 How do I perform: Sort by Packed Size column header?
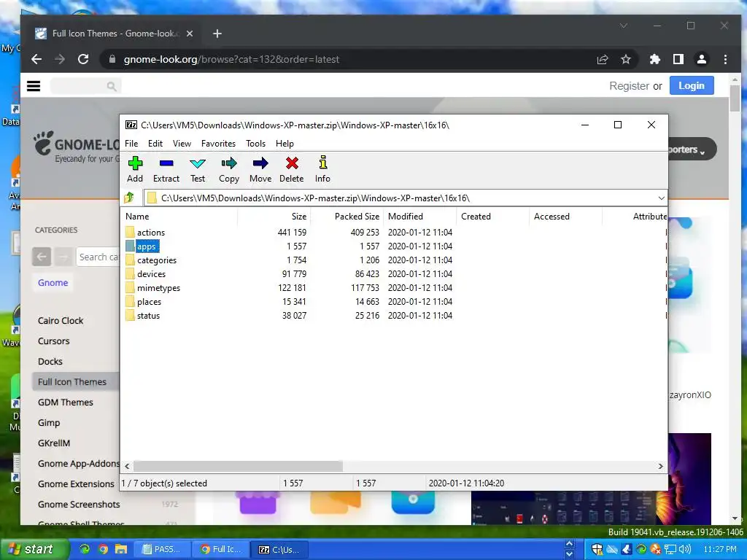[347, 216]
